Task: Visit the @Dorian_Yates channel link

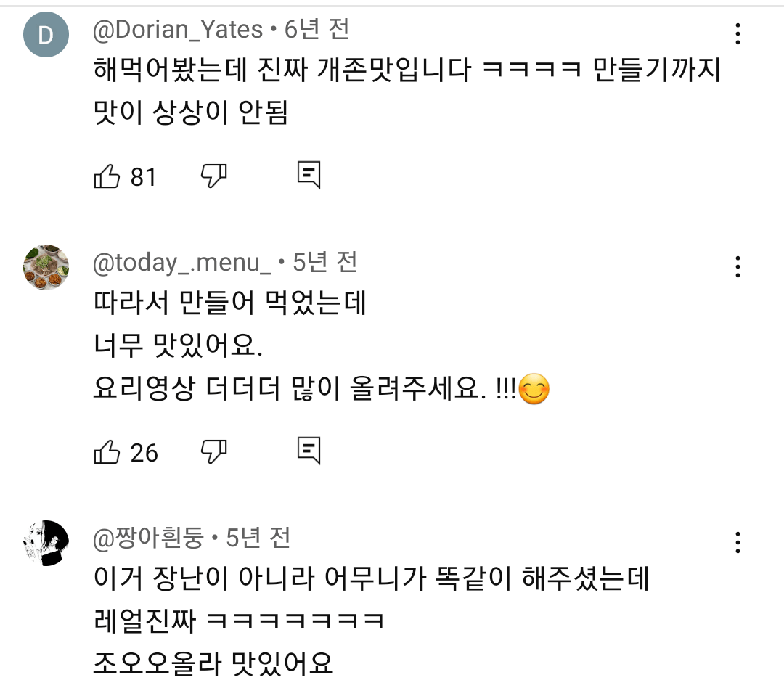Action: click(x=178, y=30)
